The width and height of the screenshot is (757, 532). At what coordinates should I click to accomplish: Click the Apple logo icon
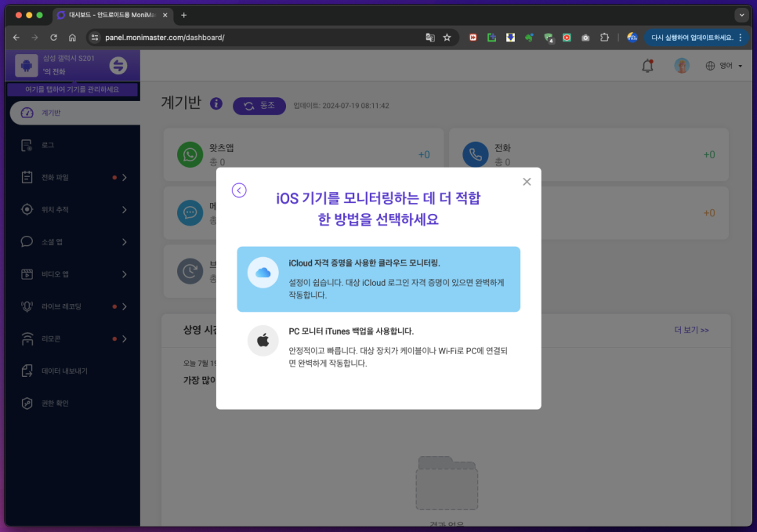click(x=263, y=340)
